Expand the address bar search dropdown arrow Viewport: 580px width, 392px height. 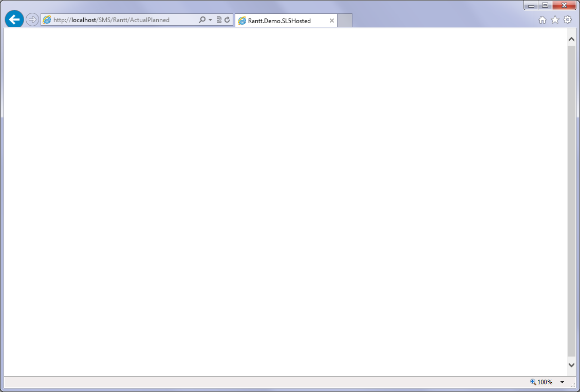click(210, 20)
